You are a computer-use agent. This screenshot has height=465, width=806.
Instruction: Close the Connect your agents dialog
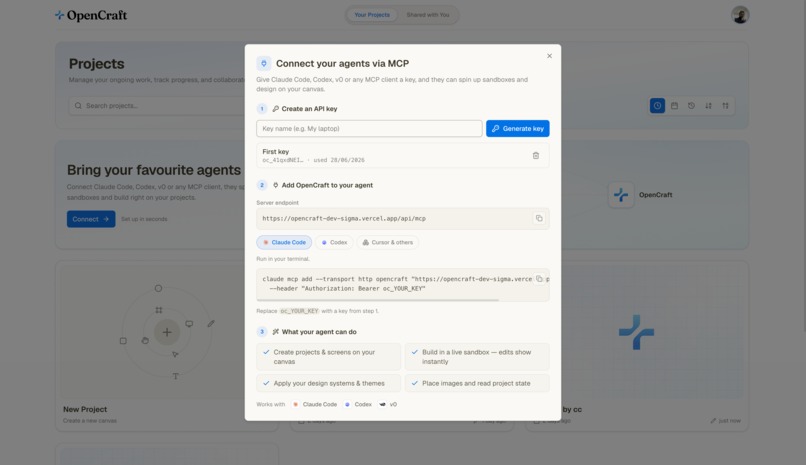[x=549, y=56]
